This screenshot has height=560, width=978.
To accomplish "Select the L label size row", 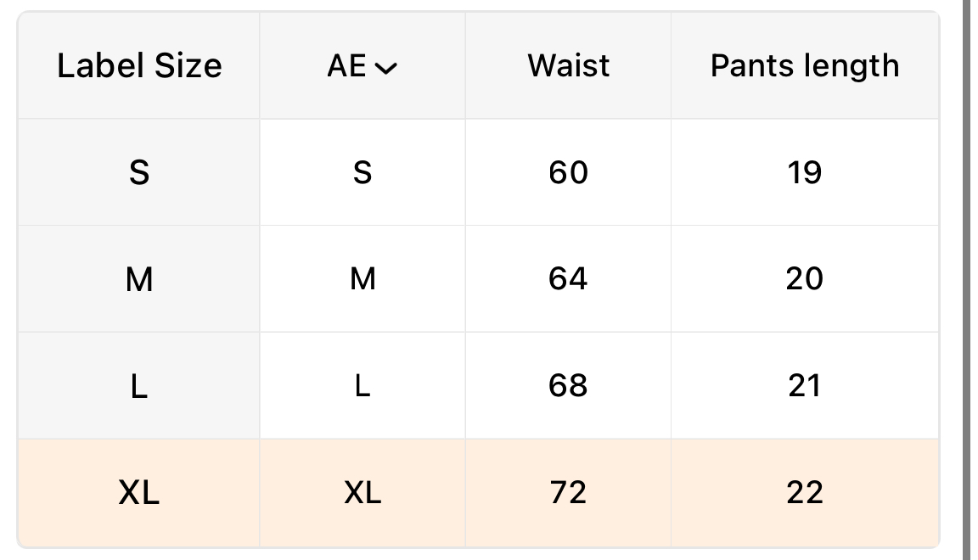I will coord(139,386).
